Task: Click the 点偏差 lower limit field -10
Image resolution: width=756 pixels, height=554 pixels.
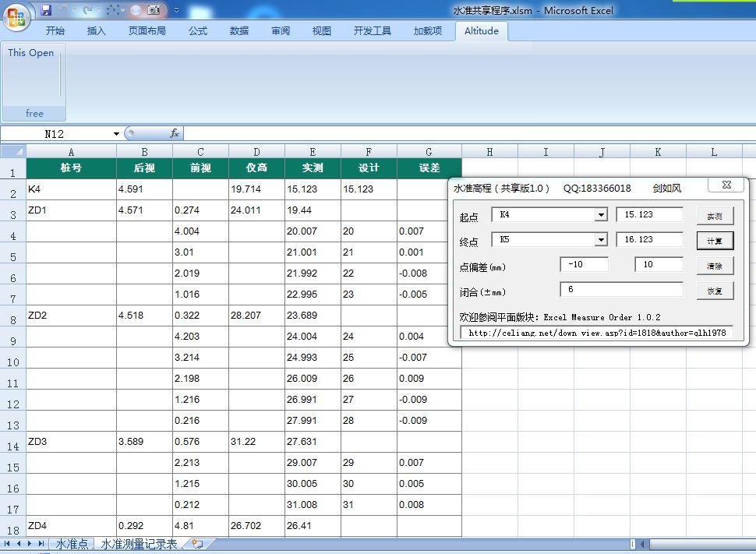Action: [584, 264]
